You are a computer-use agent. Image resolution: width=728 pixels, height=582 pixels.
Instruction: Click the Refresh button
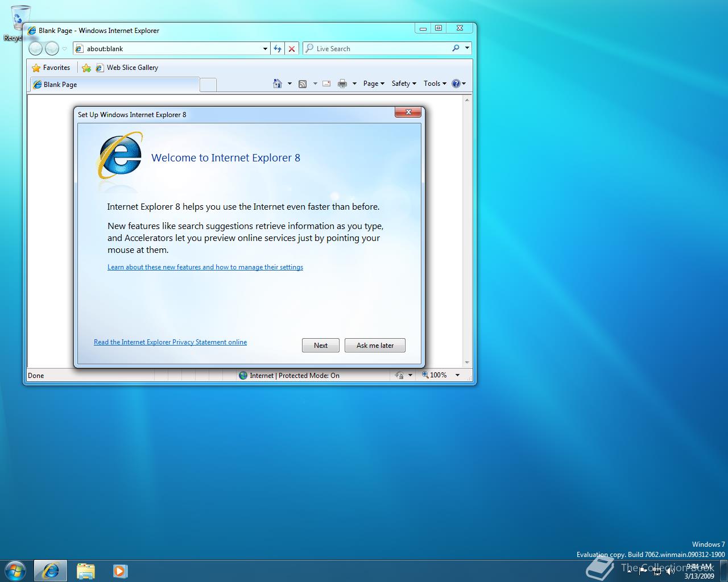coord(278,49)
